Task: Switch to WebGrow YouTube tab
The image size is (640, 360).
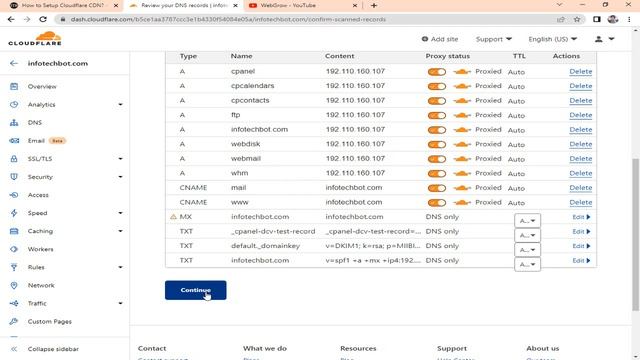Action: coord(303,6)
